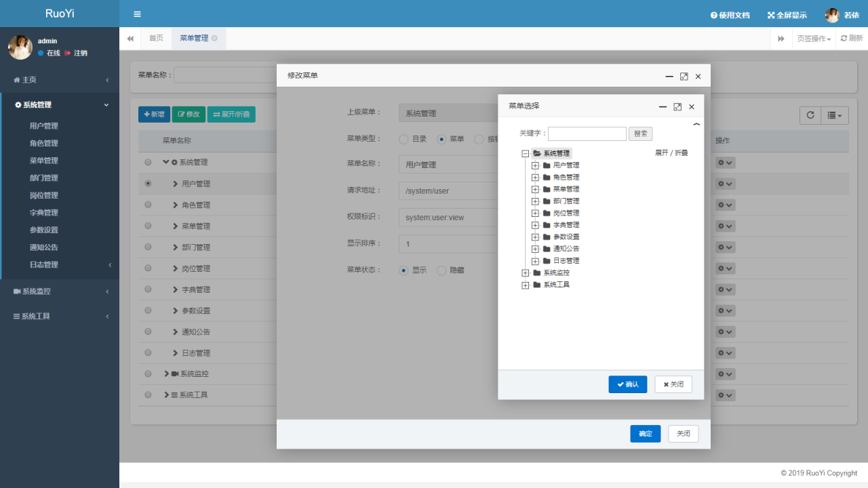Expand the 系统监控 sidebar menu

[x=60, y=291]
